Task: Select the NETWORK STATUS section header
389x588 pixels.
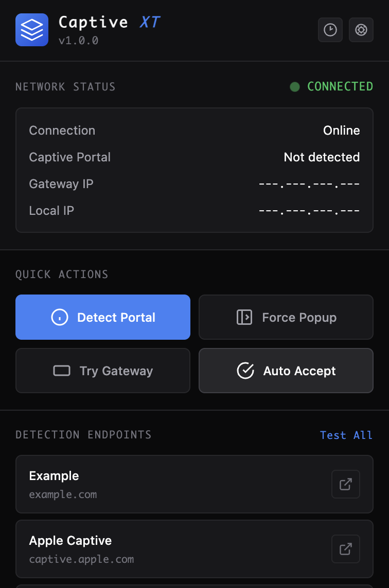Action: pyautogui.click(x=65, y=87)
